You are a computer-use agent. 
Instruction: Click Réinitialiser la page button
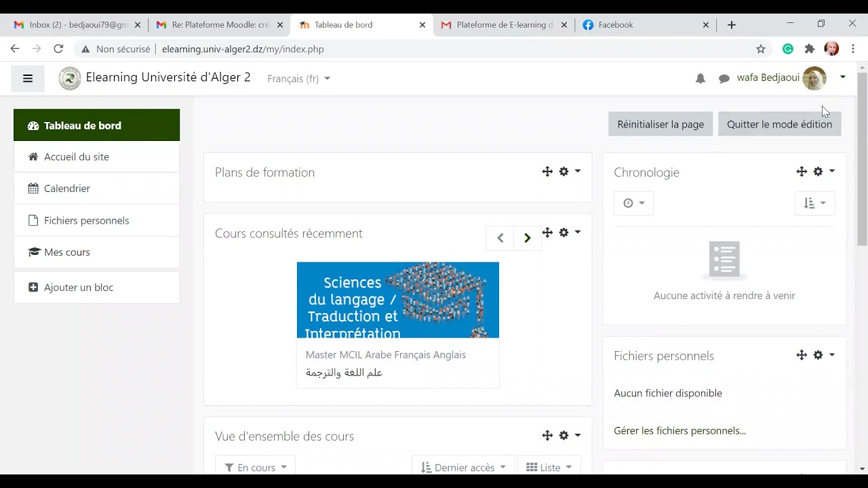click(x=660, y=124)
